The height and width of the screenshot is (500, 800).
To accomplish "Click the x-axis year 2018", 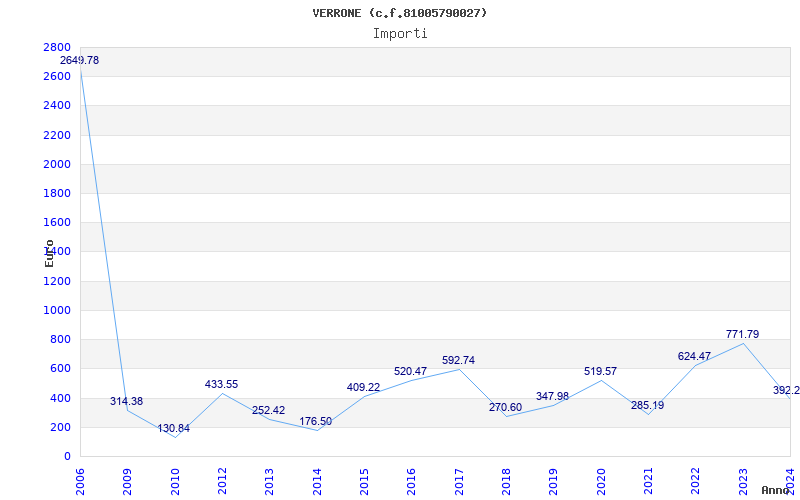I will coord(506,482).
